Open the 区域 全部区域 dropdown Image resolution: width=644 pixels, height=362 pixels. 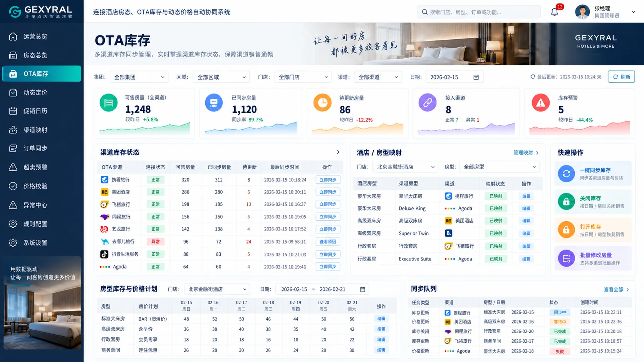(221, 77)
